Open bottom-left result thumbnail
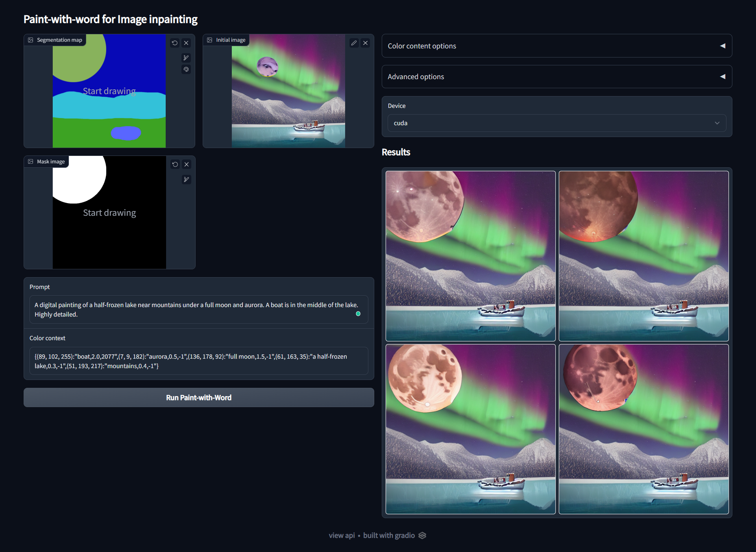This screenshot has width=756, height=552. [x=470, y=429]
